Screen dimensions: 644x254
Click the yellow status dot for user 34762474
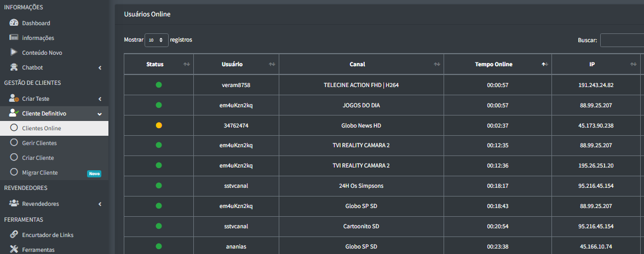(159, 125)
